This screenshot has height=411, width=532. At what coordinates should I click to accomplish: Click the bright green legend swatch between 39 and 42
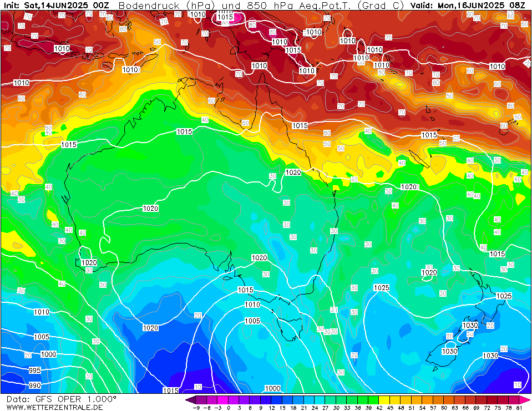[373, 400]
